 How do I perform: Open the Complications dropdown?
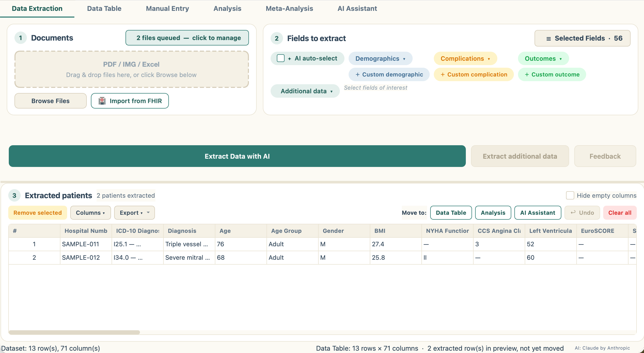point(465,59)
